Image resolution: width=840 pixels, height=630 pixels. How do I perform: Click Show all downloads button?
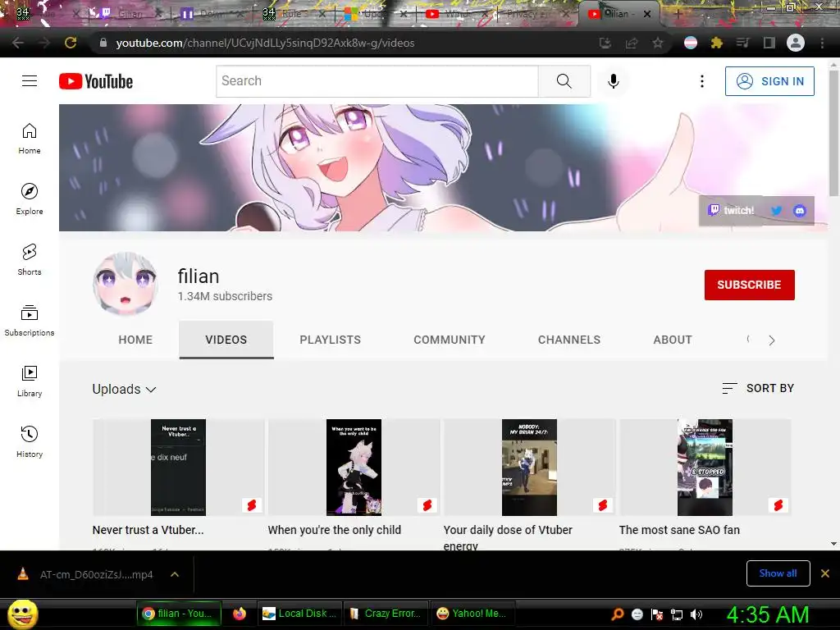click(x=778, y=573)
